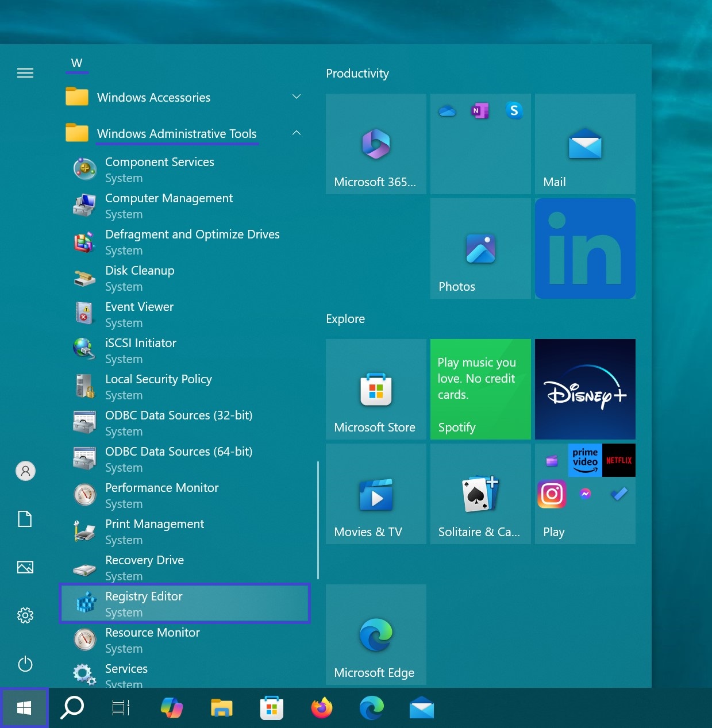This screenshot has height=728, width=712.
Task: Open Settings from the Start sidebar
Action: pyautogui.click(x=25, y=615)
